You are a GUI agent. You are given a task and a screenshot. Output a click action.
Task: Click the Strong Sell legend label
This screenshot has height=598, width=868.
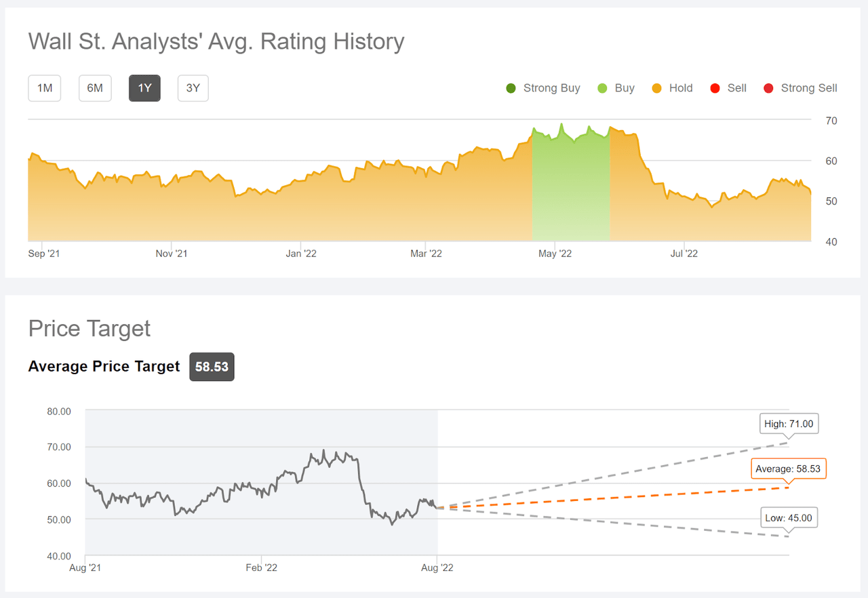click(x=809, y=88)
